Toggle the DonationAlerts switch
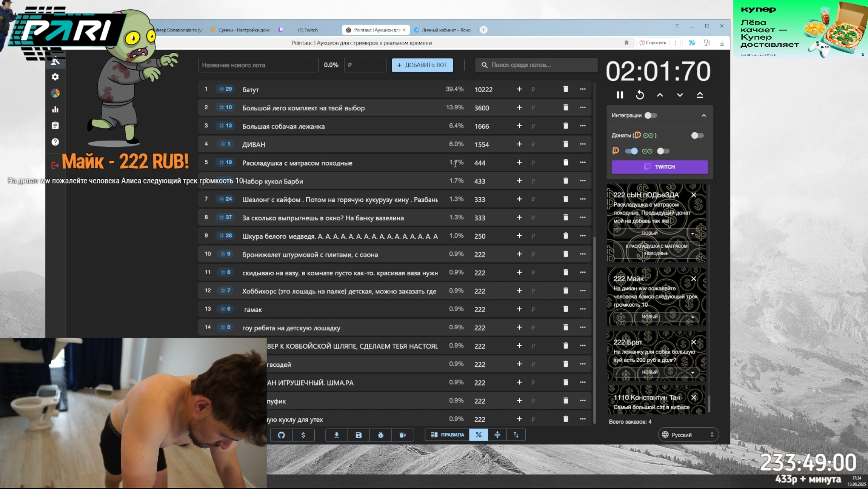The height and width of the screenshot is (489, 868). tap(631, 151)
